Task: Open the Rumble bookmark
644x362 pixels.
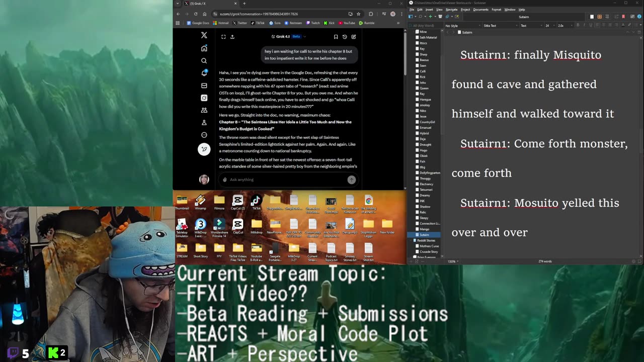Action: tap(367, 23)
